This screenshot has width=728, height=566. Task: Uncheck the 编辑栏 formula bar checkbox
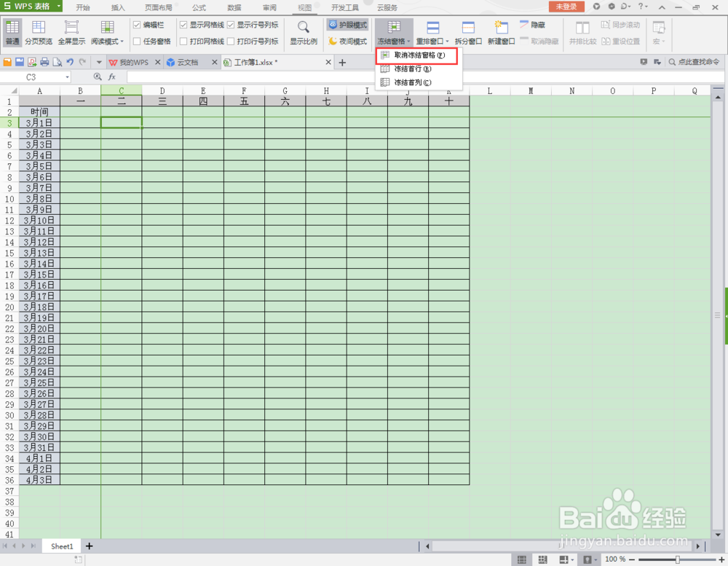(137, 25)
